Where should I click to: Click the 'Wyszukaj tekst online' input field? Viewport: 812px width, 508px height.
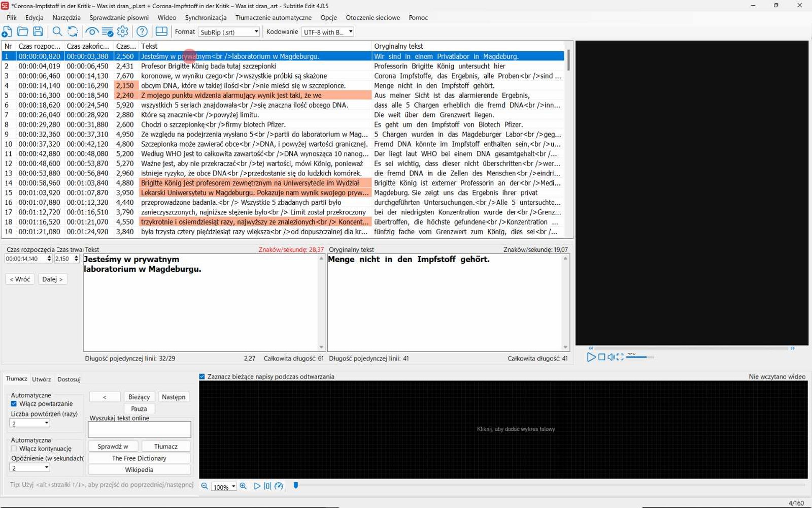click(x=140, y=429)
